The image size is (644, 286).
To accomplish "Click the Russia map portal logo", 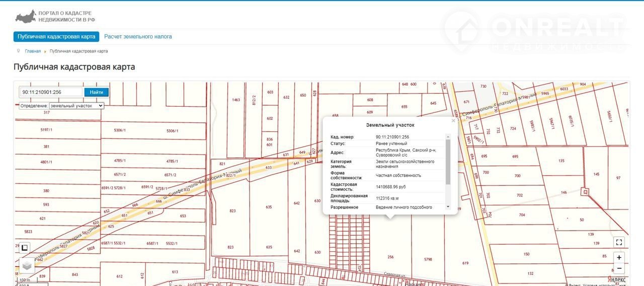I will 25,17.
